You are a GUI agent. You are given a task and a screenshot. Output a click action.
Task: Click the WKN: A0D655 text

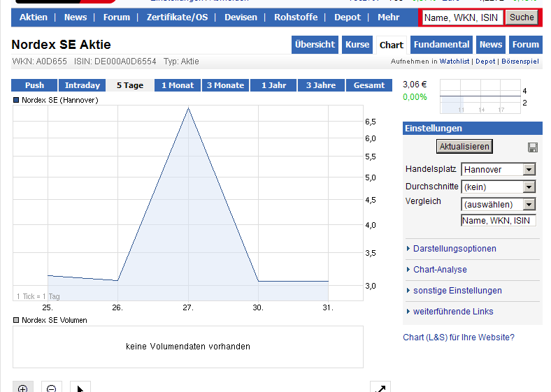click(39, 61)
